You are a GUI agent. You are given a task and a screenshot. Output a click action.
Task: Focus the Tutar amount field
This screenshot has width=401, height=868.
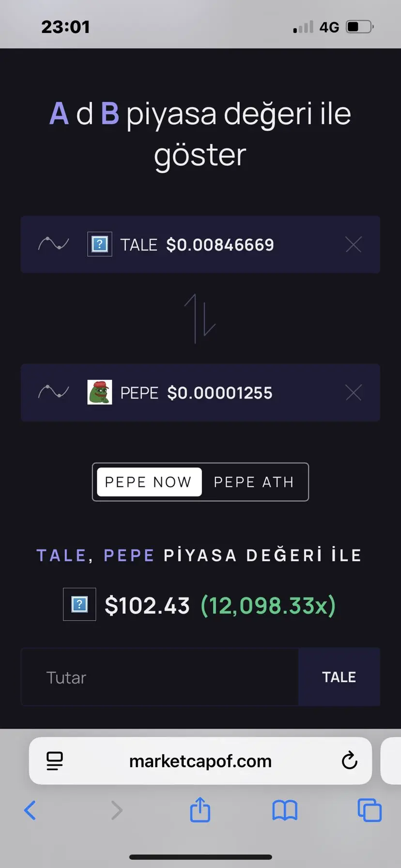tap(159, 677)
